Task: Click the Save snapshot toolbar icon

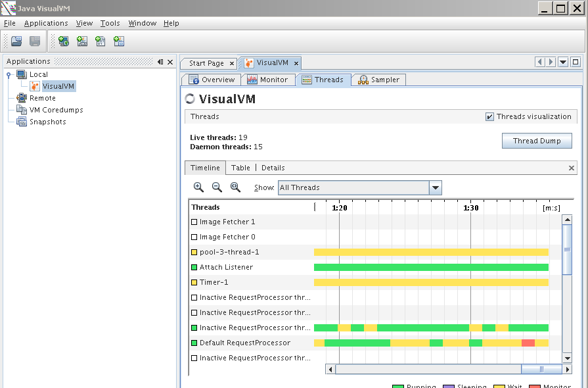Action: point(35,41)
